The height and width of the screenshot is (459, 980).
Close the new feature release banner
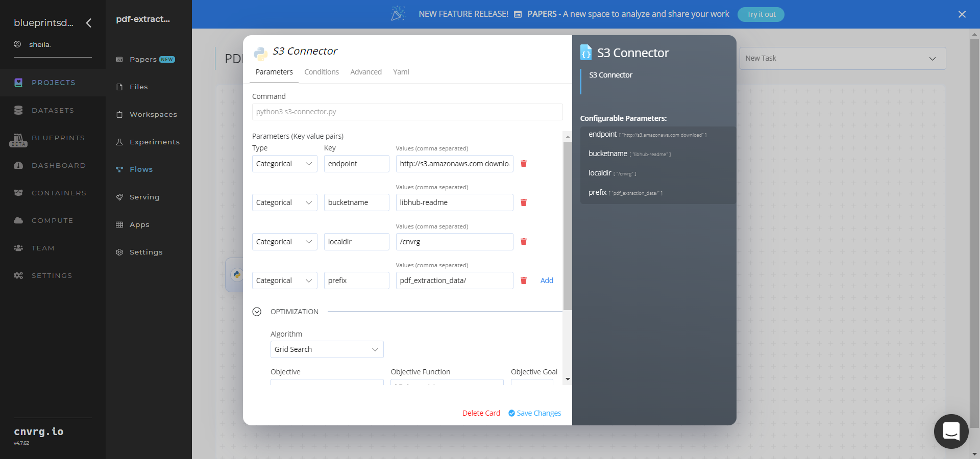(962, 14)
